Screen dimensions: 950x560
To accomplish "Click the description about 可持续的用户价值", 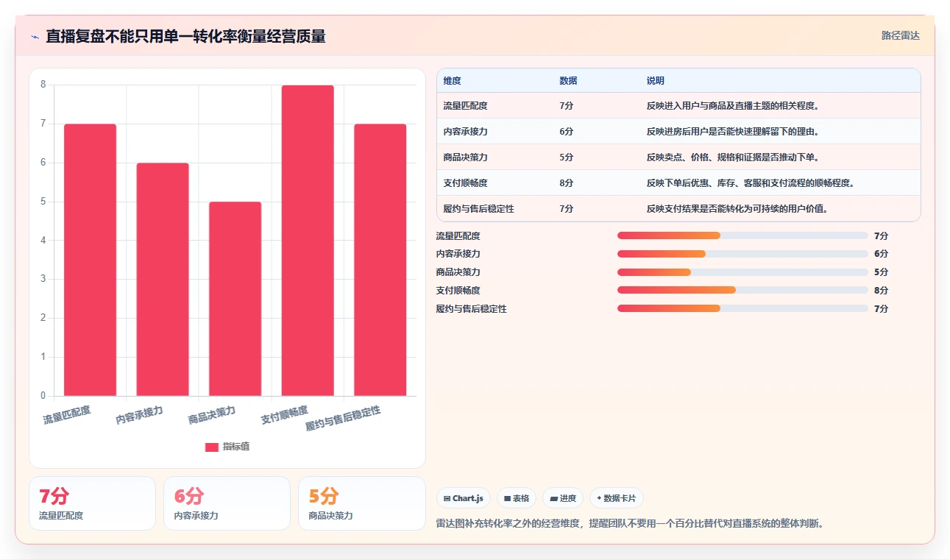I will (x=738, y=209).
